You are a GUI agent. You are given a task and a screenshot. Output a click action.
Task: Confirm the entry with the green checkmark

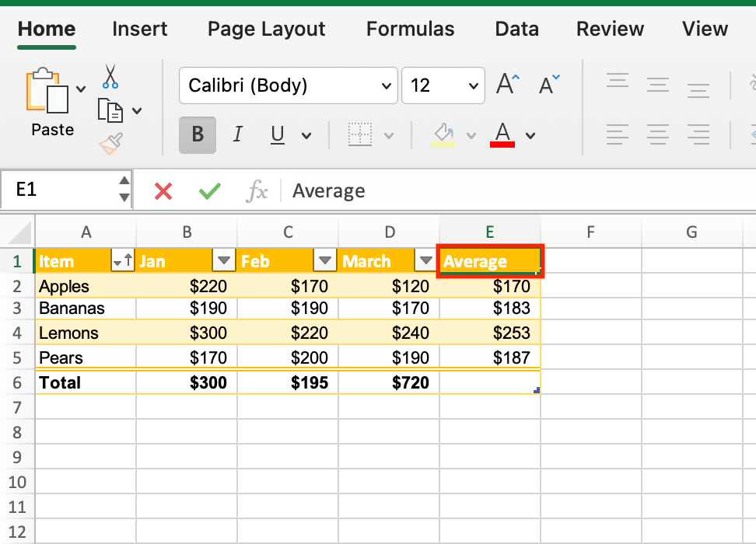(208, 190)
